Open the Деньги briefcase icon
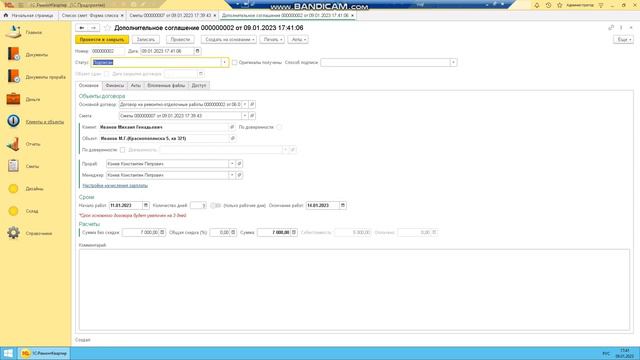 point(13,99)
